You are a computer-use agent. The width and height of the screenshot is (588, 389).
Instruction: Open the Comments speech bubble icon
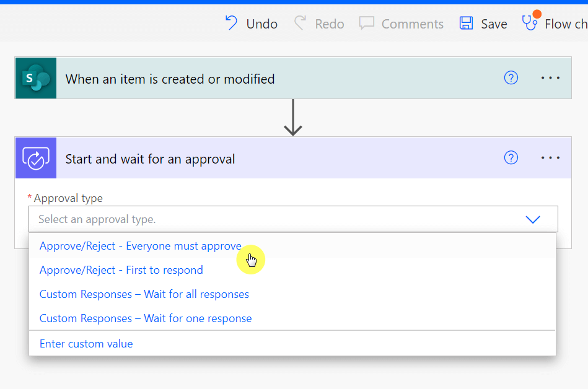click(366, 23)
